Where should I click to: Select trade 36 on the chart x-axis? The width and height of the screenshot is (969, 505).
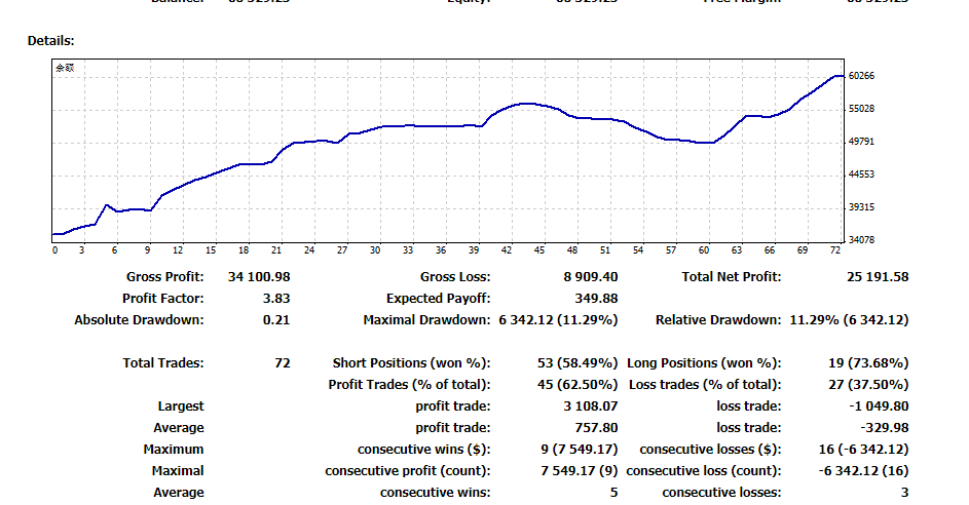[440, 250]
